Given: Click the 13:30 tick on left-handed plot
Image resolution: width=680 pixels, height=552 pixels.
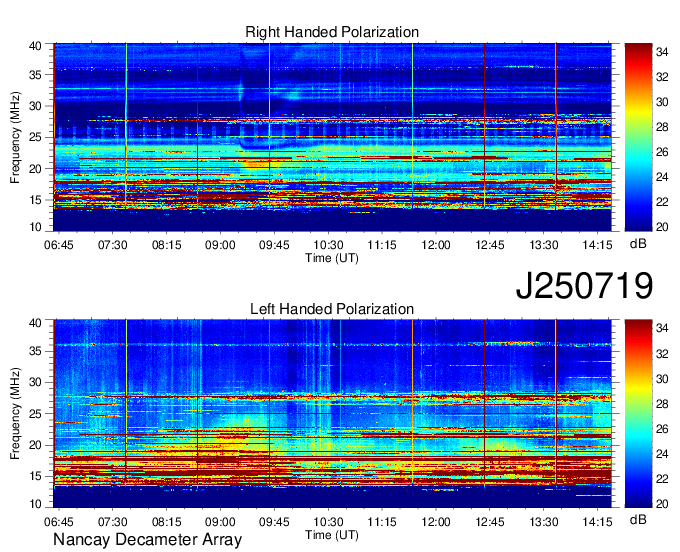Looking at the screenshot, I should [x=544, y=522].
